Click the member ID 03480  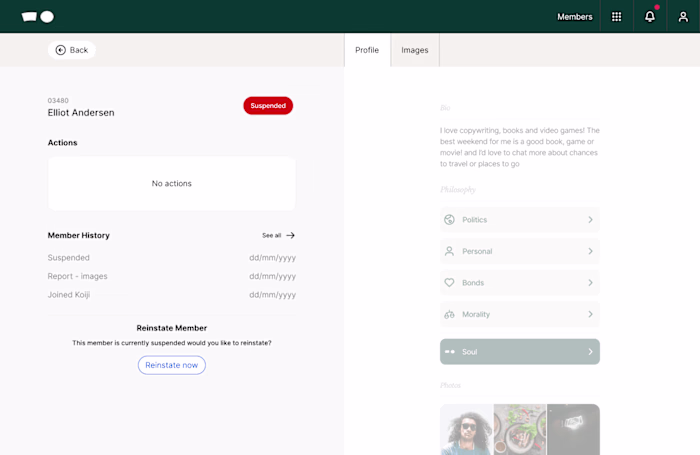coord(58,100)
